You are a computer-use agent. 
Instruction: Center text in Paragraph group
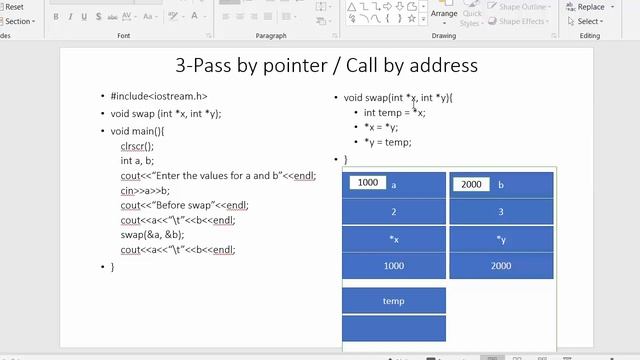pos(240,17)
